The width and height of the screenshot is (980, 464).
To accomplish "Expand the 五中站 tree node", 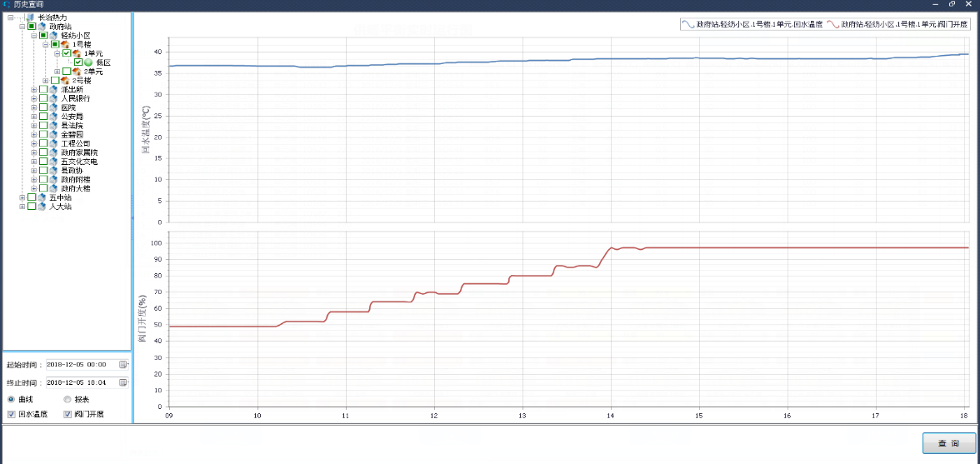I will click(22, 197).
